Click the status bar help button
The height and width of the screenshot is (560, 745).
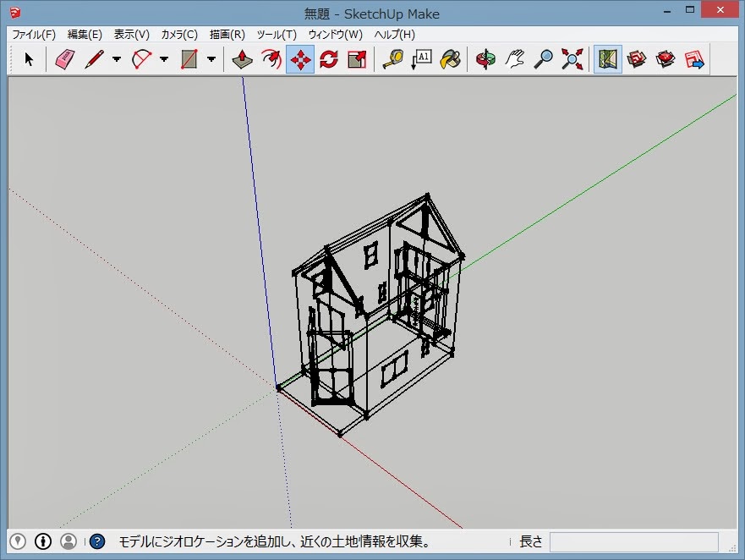pyautogui.click(x=97, y=541)
